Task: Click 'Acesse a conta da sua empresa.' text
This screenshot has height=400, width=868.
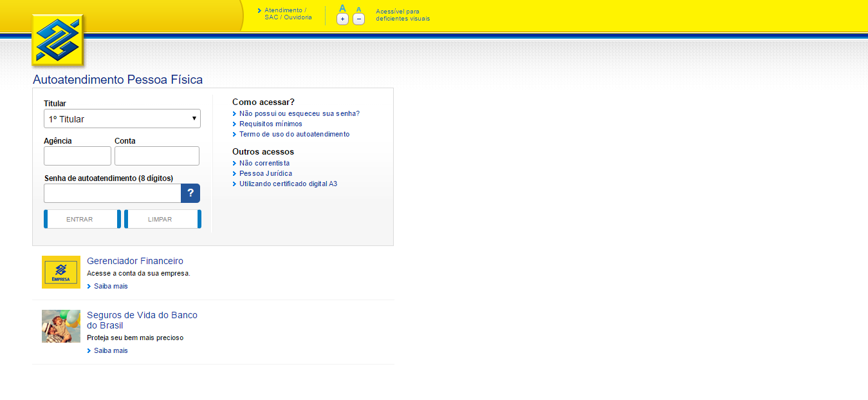Action: coord(138,273)
